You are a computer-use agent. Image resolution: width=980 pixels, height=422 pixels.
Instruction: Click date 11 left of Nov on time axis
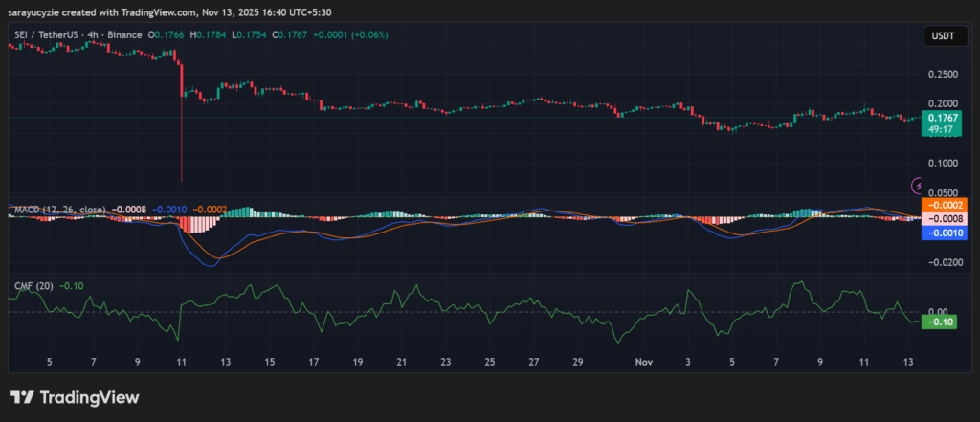[182, 363]
